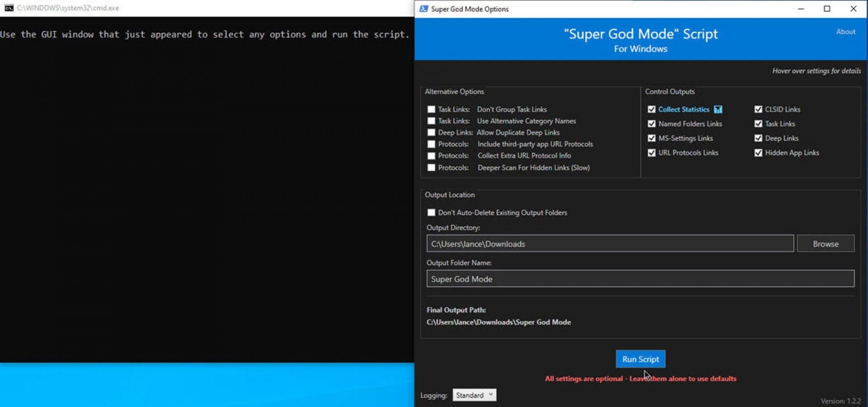This screenshot has height=407, width=868.
Task: Click the Version: 1.2.2 label
Action: pos(841,401)
